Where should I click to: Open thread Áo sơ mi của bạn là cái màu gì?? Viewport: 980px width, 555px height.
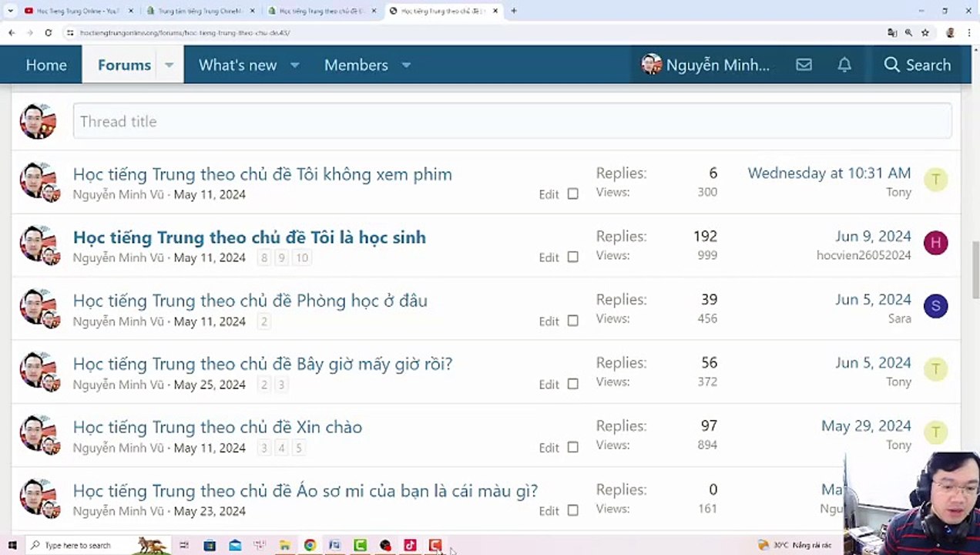tap(305, 490)
